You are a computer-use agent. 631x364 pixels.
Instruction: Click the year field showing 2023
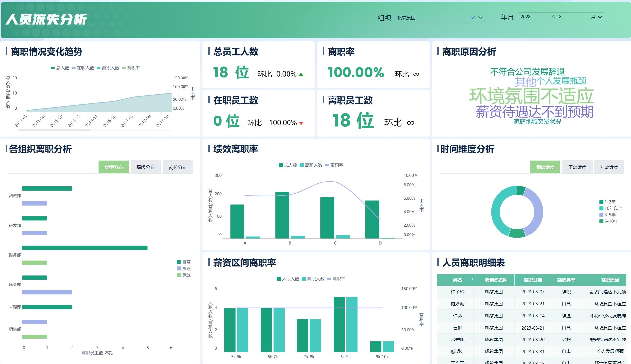[534, 17]
